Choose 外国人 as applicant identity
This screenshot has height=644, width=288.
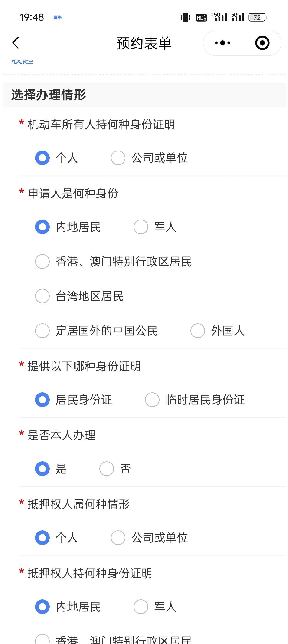coord(198,331)
